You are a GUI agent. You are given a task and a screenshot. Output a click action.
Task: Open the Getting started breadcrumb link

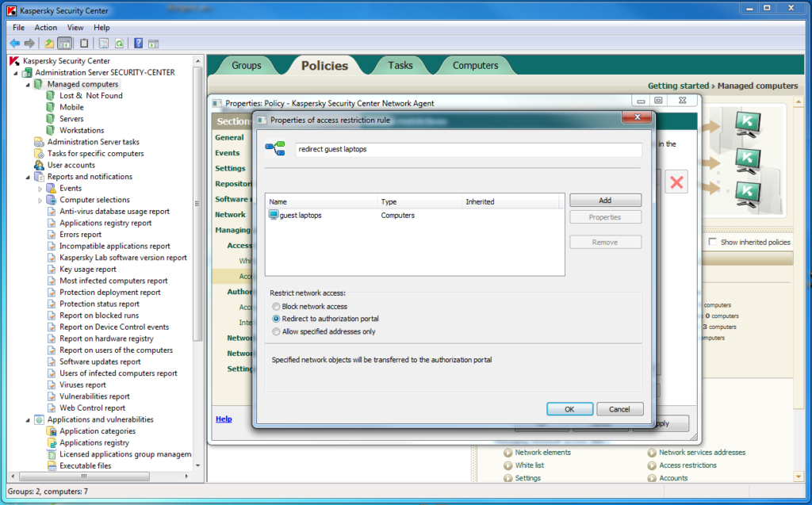679,86
